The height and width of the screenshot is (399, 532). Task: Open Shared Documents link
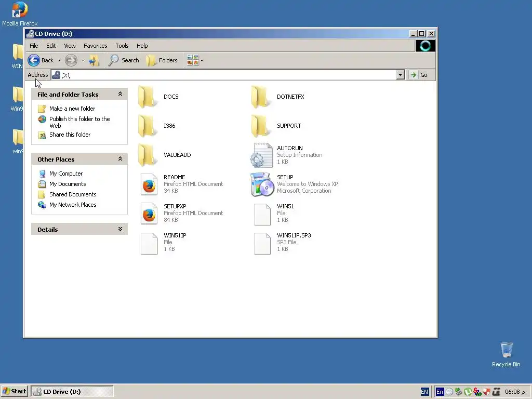pyautogui.click(x=73, y=194)
